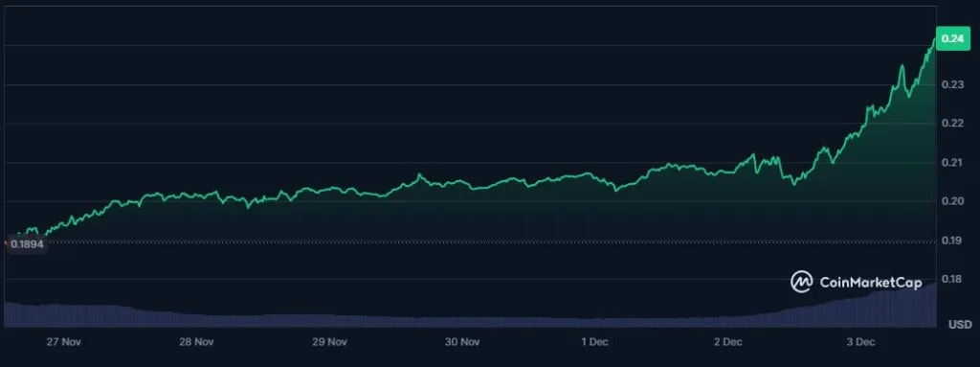Click the current price tag 0.24

(x=952, y=39)
